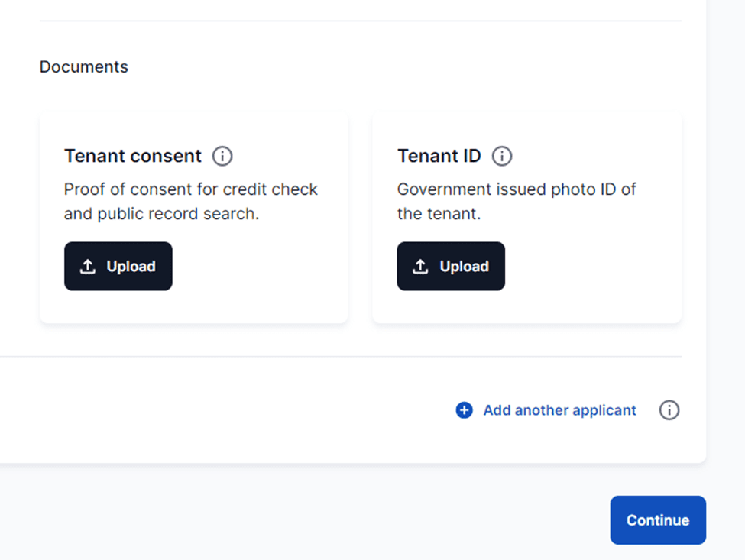Click the government issued photo ID description

516,201
